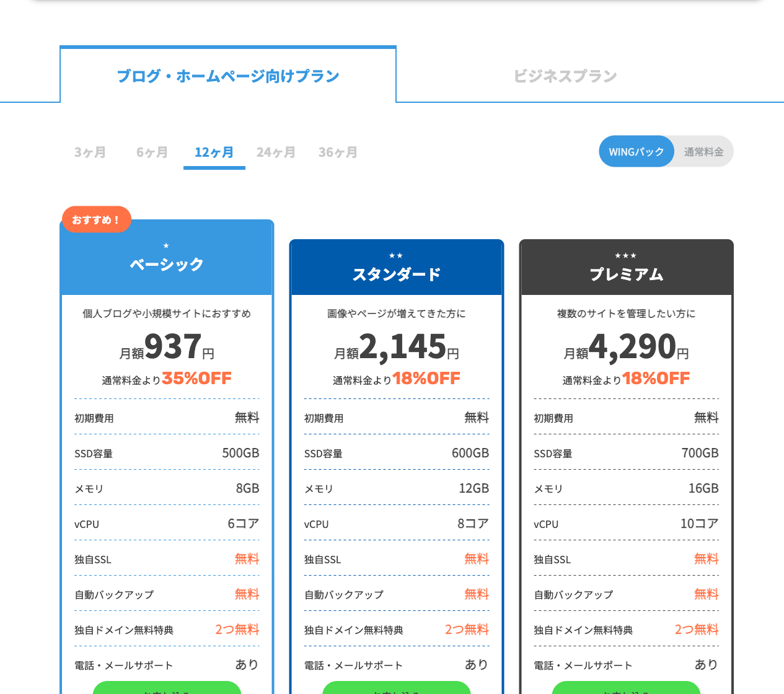Screen dimensions: 784x694
Task: Click 18%OFF in the スタンダード card
Action: coord(426,378)
